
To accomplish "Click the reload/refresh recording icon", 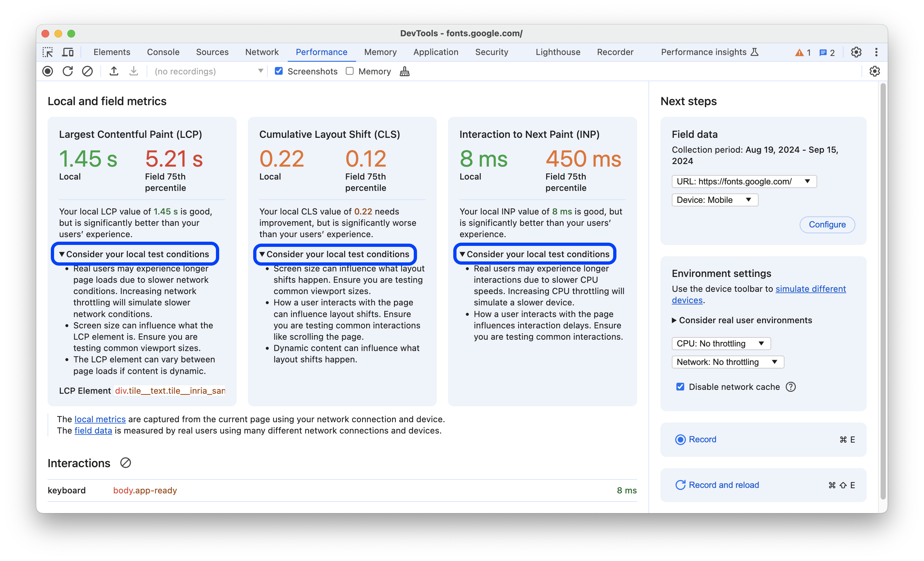I will tap(68, 71).
